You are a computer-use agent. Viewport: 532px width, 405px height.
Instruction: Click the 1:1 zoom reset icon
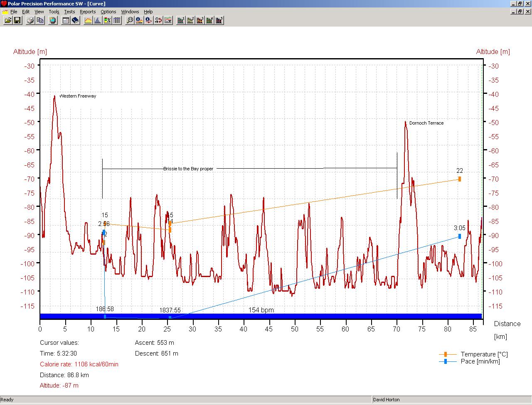[x=130, y=20]
